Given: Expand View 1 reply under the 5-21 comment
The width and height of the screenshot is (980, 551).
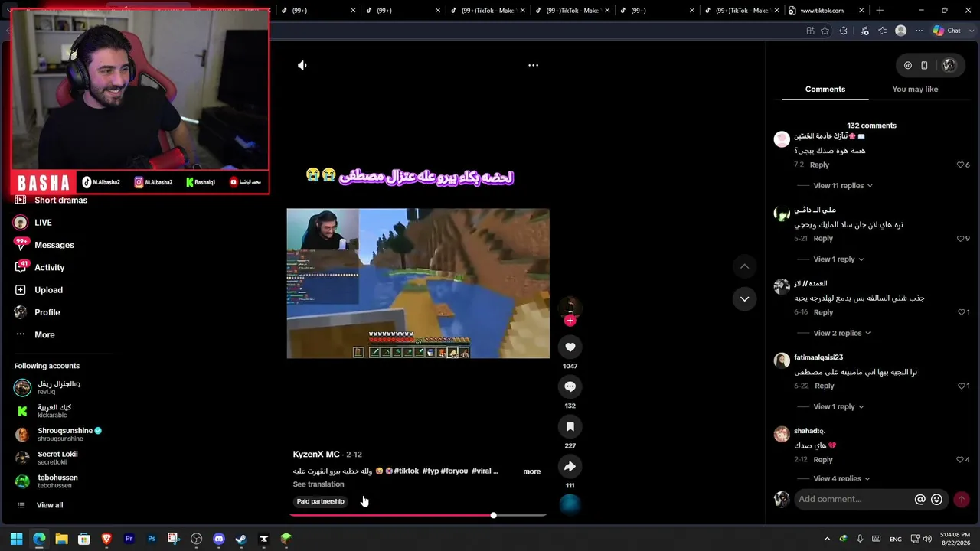Looking at the screenshot, I should pos(838,259).
